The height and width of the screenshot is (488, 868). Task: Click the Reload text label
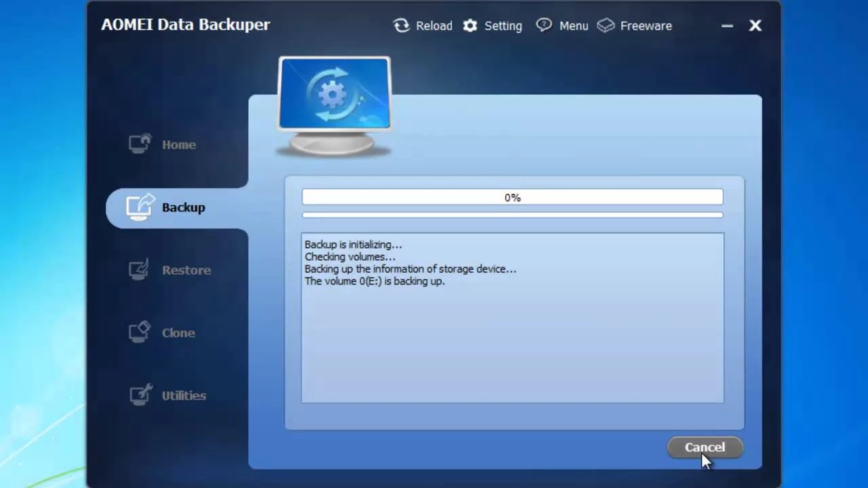coord(434,26)
